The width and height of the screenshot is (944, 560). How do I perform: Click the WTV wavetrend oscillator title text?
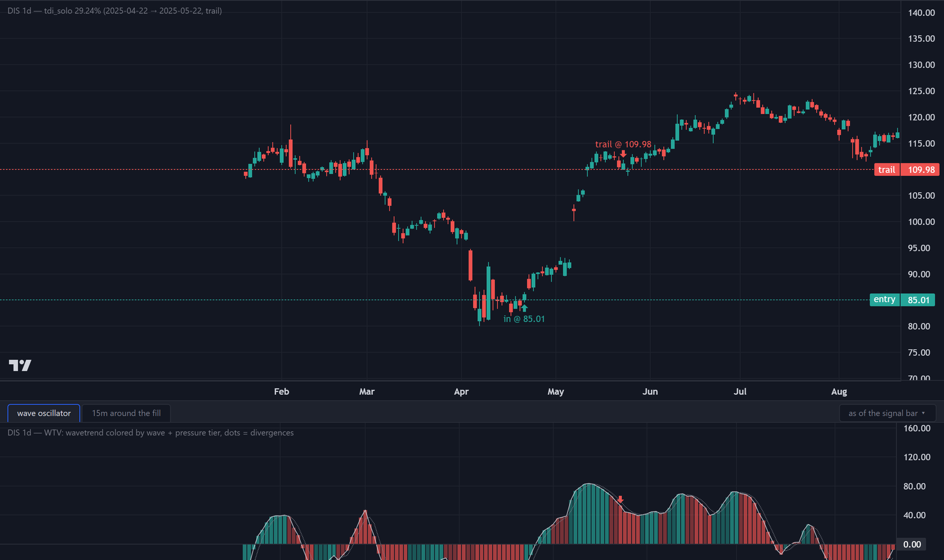[x=150, y=433]
